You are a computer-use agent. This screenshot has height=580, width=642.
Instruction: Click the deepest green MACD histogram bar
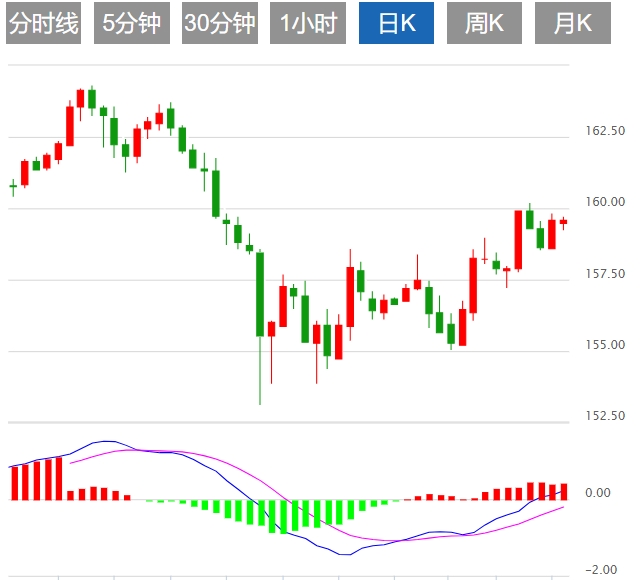[x=283, y=516]
